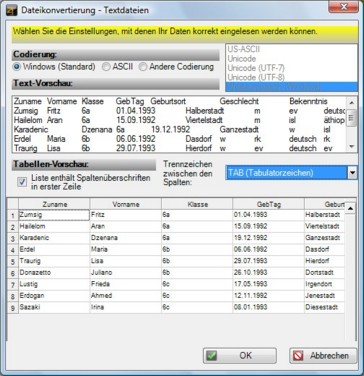Screen dimensions: 364x376
Task: Click the date cell 08.01.1993
Action: tap(268, 307)
